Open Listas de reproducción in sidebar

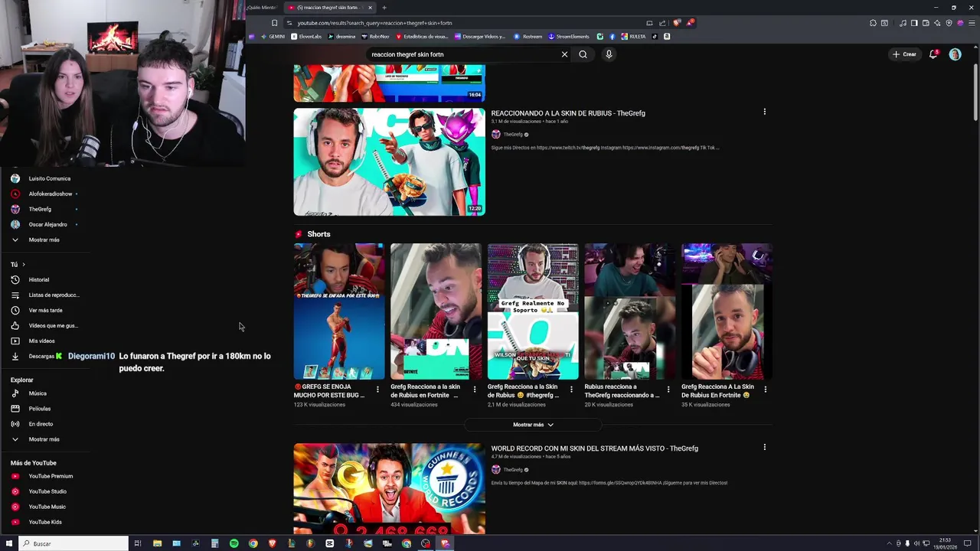tap(54, 295)
